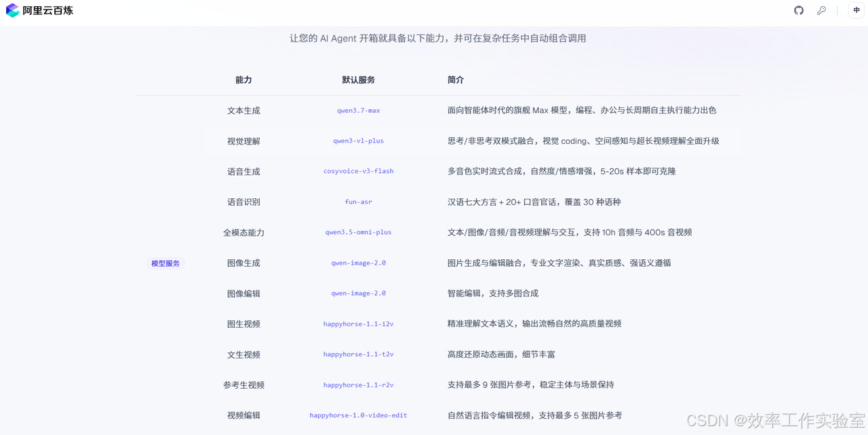Screen dimensions: 868x435
Task: Open qwen-image-2.0 link in 图像生成 row
Action: click(358, 263)
